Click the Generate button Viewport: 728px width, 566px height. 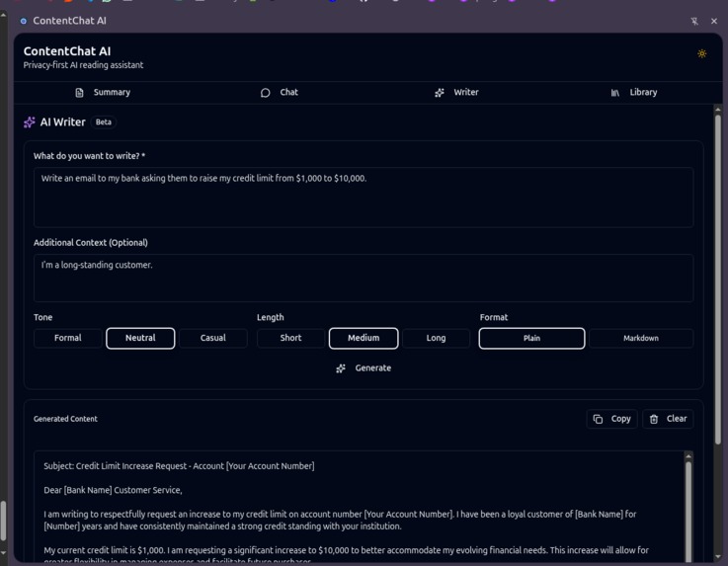[364, 368]
